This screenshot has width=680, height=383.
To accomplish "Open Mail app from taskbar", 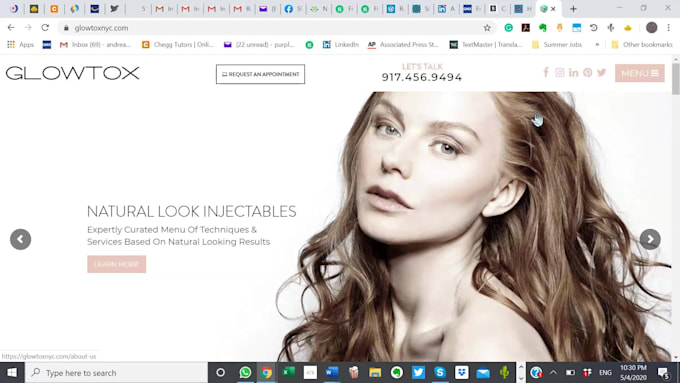I will 483,373.
